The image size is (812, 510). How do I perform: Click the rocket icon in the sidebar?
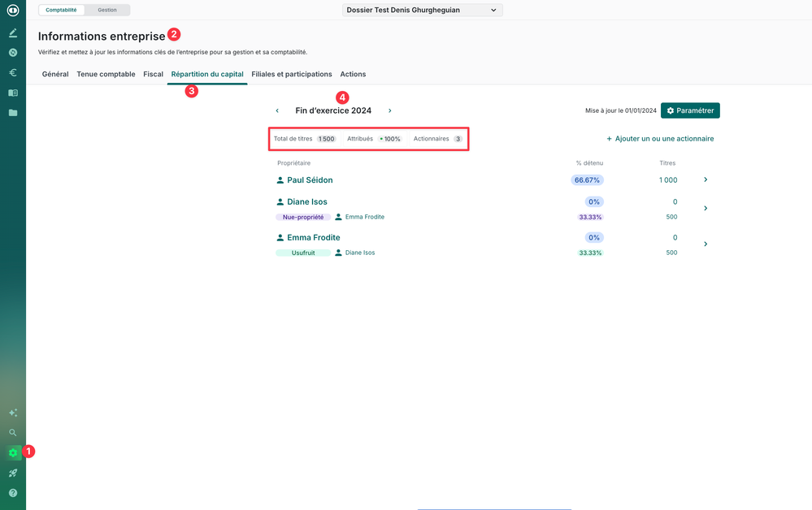(x=13, y=473)
